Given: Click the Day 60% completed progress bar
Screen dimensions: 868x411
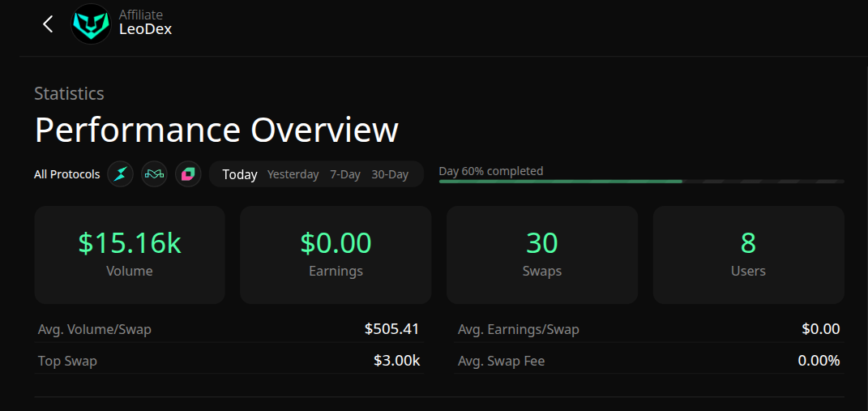Looking at the screenshot, I should (641, 181).
